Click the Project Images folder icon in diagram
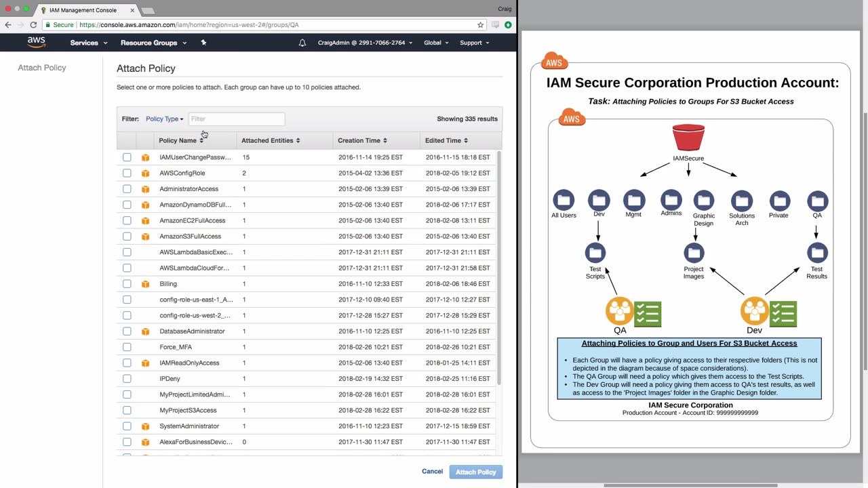The image size is (868, 488). coord(694,253)
